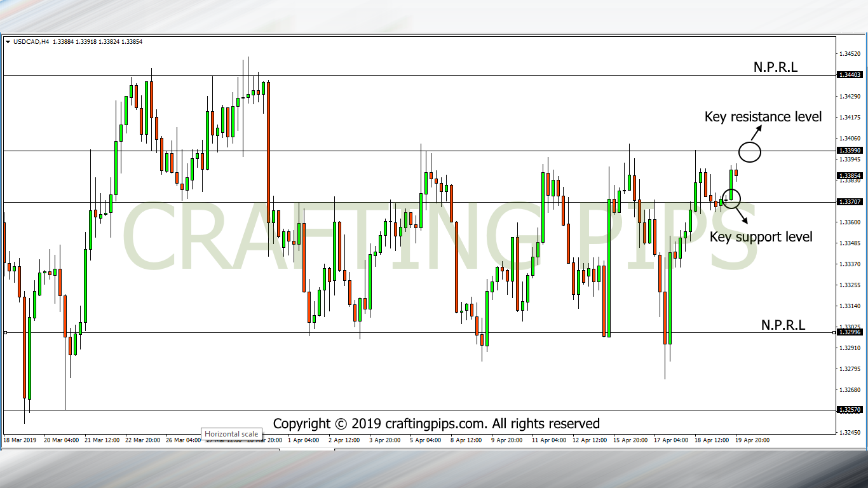Click the 22 Mar 20:00 time label
The height and width of the screenshot is (488, 868).
pyautogui.click(x=143, y=440)
